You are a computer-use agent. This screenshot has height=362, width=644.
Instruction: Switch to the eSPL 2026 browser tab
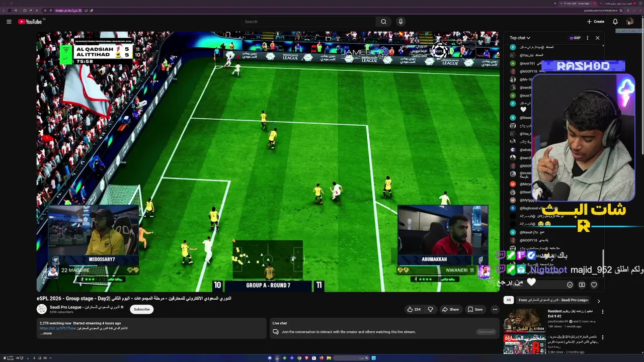tap(579, 4)
